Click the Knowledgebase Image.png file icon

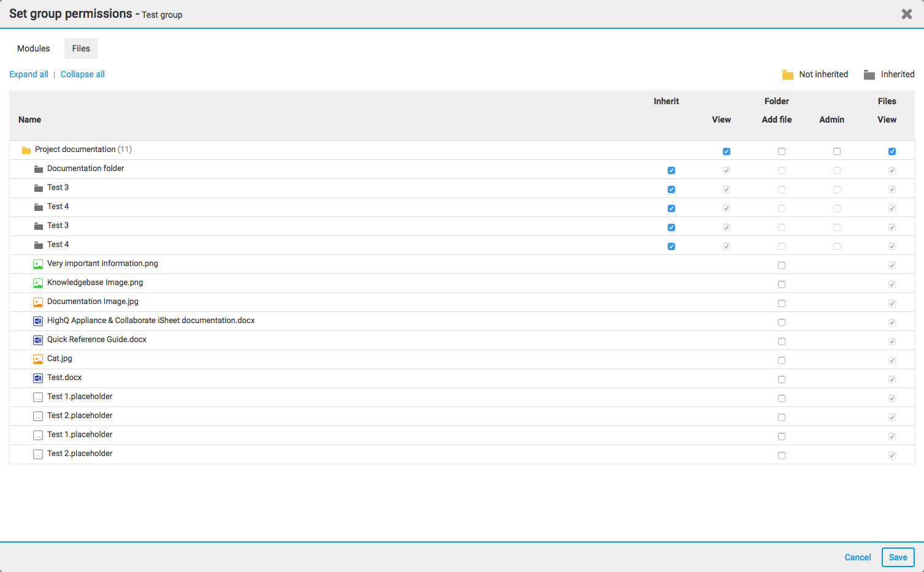pos(38,283)
